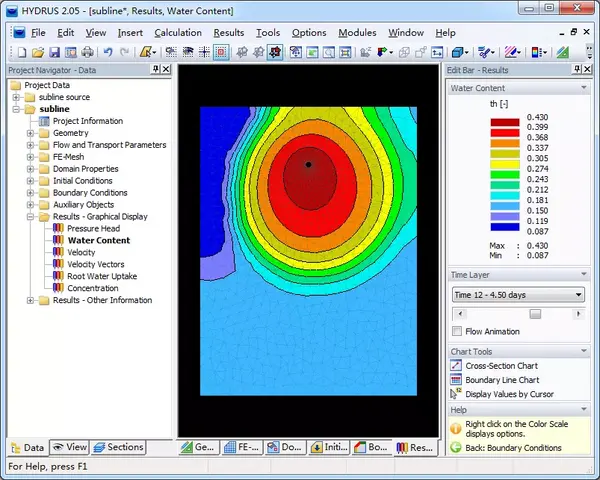Pin the Edit Bar Results panel
Viewport: 600px width, 480px height.
pyautogui.click(x=577, y=69)
